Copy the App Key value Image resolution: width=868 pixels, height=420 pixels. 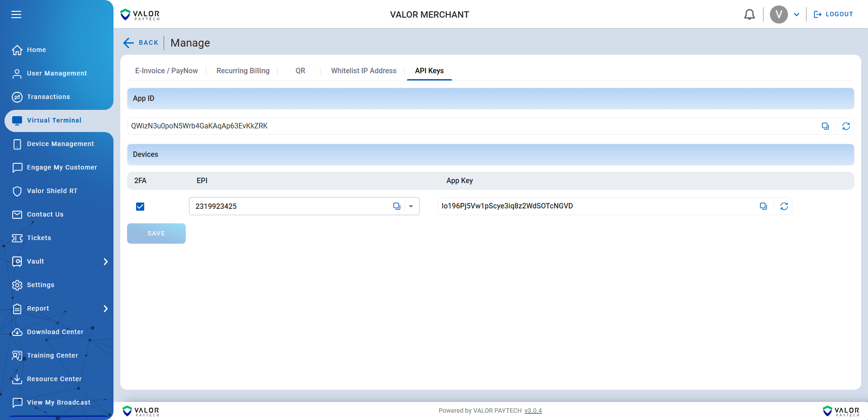click(x=764, y=206)
